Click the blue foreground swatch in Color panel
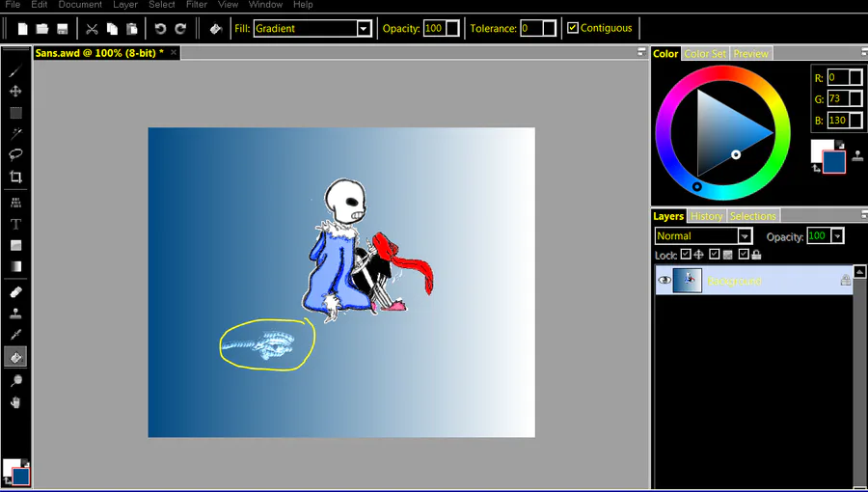The width and height of the screenshot is (868, 492). click(834, 162)
